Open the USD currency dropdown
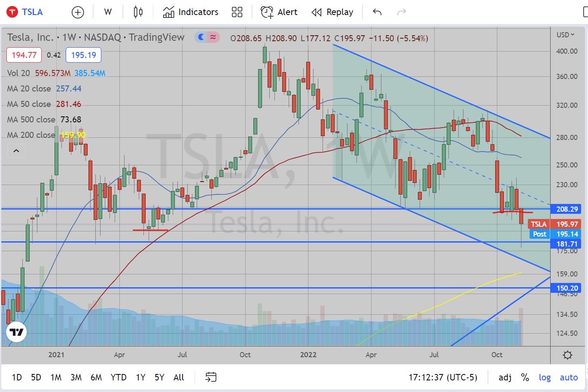Screen dimensions: 588x392 coord(565,35)
